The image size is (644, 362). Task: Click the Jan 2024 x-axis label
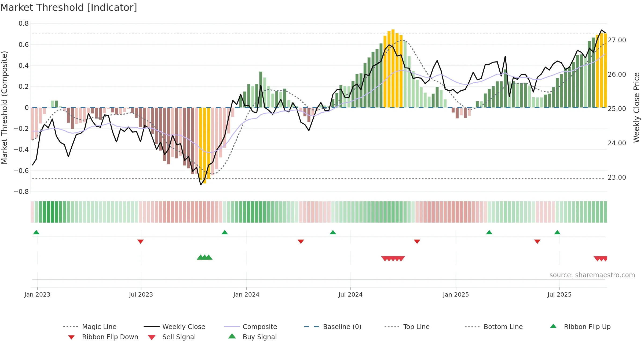(246, 294)
